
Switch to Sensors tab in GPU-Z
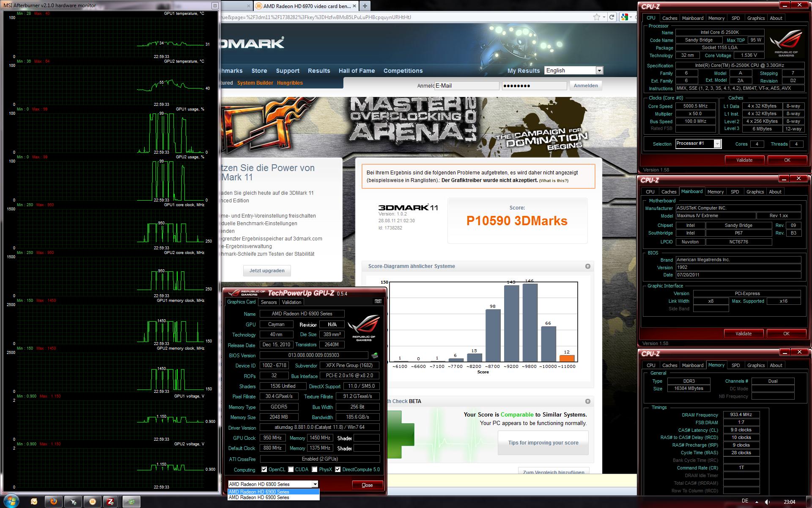(x=269, y=302)
